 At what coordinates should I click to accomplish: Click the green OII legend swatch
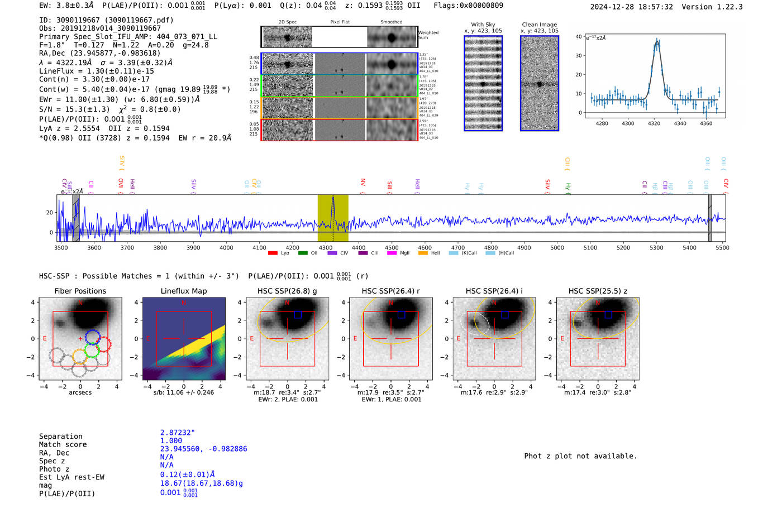coord(303,253)
